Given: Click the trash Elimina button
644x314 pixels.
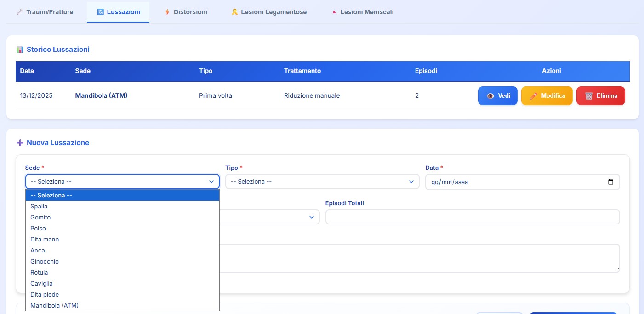Looking at the screenshot, I should (x=600, y=96).
